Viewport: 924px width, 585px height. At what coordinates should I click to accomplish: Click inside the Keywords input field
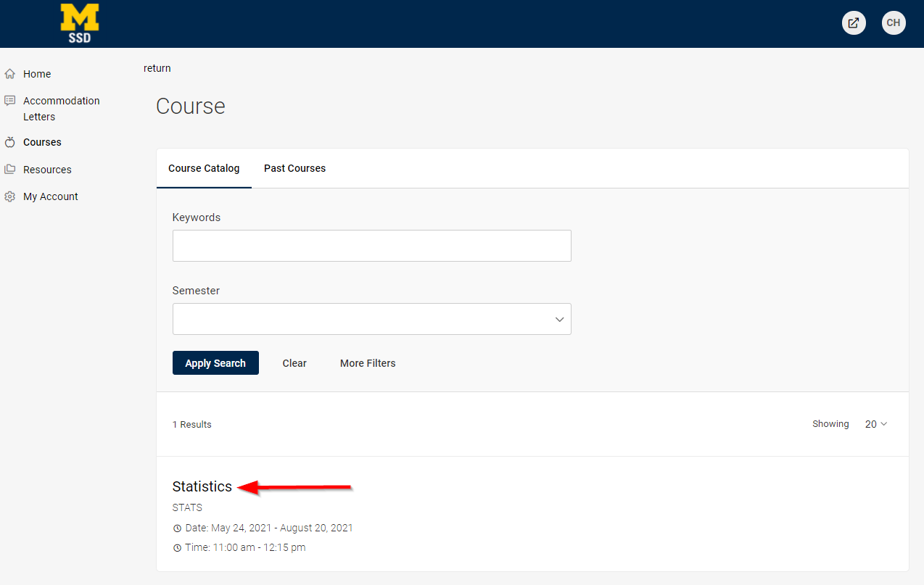[x=371, y=246]
